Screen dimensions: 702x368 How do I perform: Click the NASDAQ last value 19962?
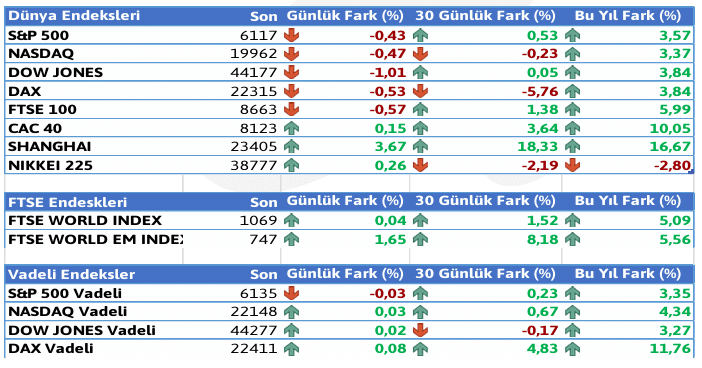point(254,54)
